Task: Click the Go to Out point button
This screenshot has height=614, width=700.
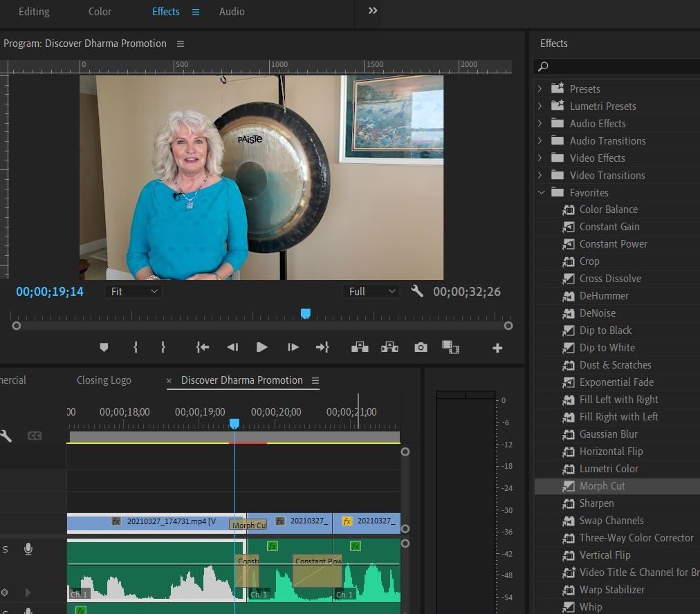Action: click(322, 347)
